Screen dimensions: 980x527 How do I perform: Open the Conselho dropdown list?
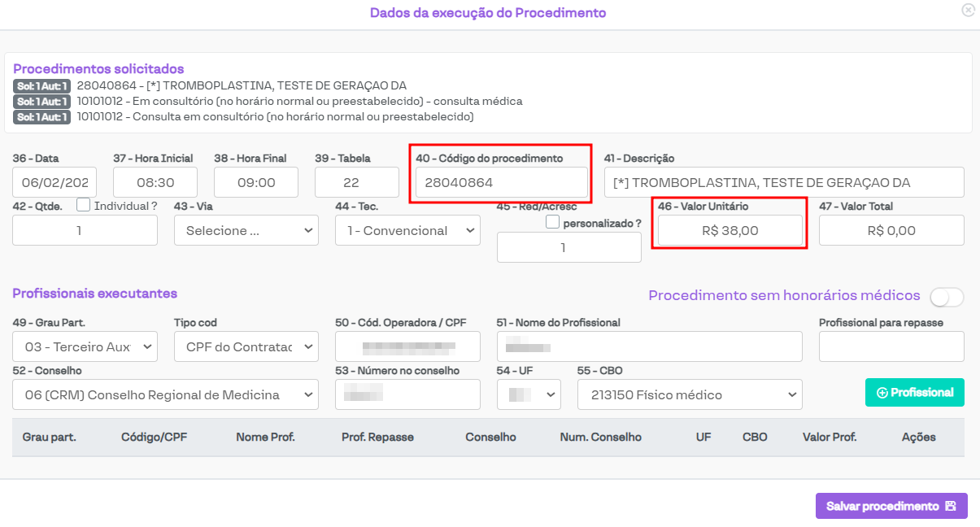coord(165,395)
